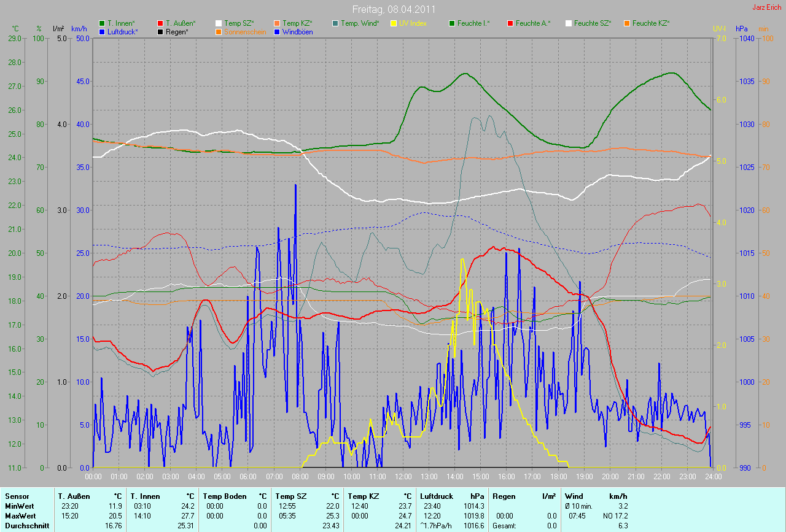Click the black Regen legend swatch
The height and width of the screenshot is (532, 786).
pyautogui.click(x=160, y=32)
